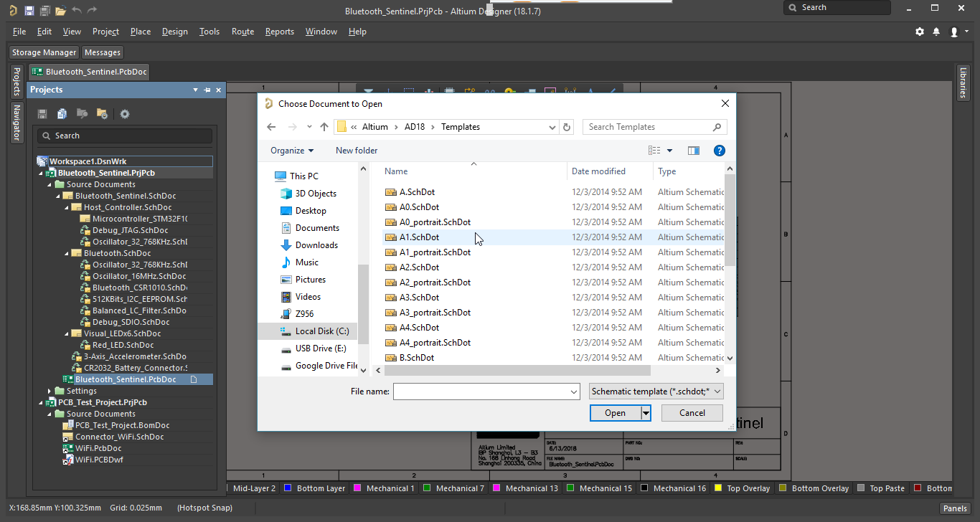
Task: Open the Design menu
Action: tap(174, 32)
